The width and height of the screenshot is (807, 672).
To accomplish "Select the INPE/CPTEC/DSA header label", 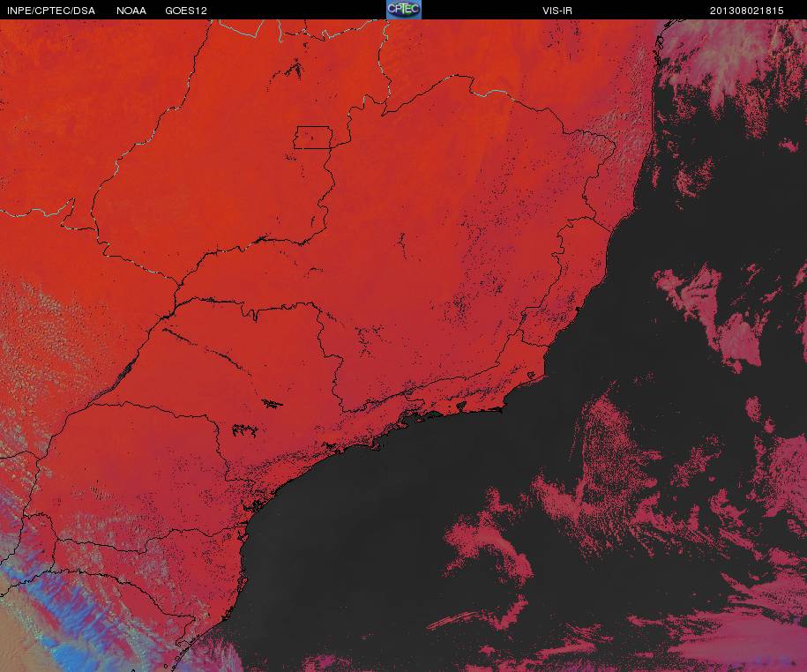I will [51, 11].
